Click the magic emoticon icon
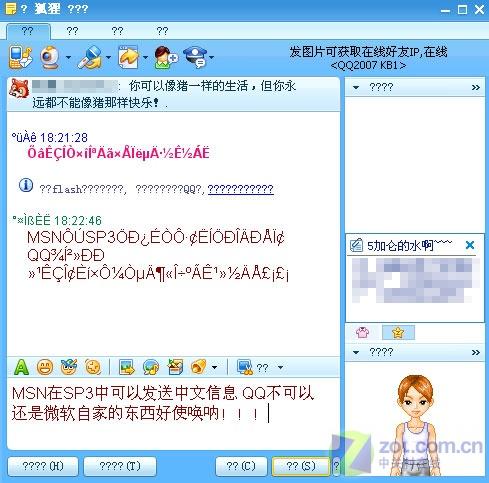 pyautogui.click(x=69, y=367)
